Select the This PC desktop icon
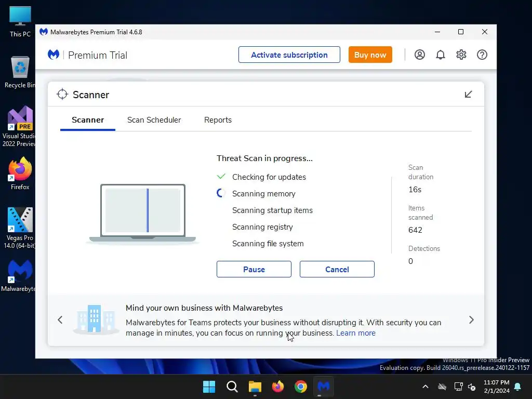The image size is (532, 399). click(x=20, y=22)
